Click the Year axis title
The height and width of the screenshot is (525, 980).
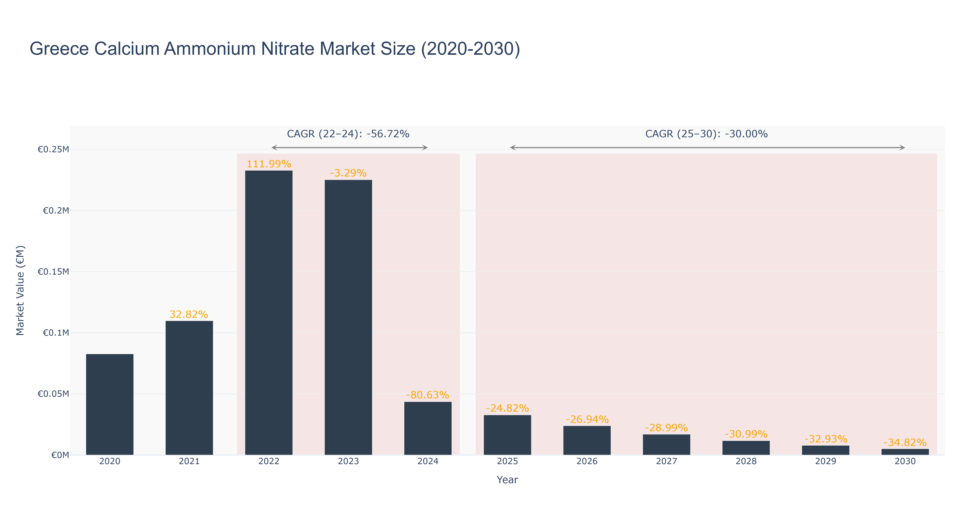point(507,480)
